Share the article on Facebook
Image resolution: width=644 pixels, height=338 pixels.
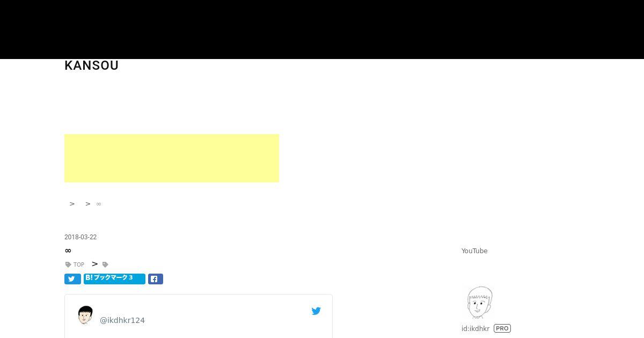click(156, 279)
